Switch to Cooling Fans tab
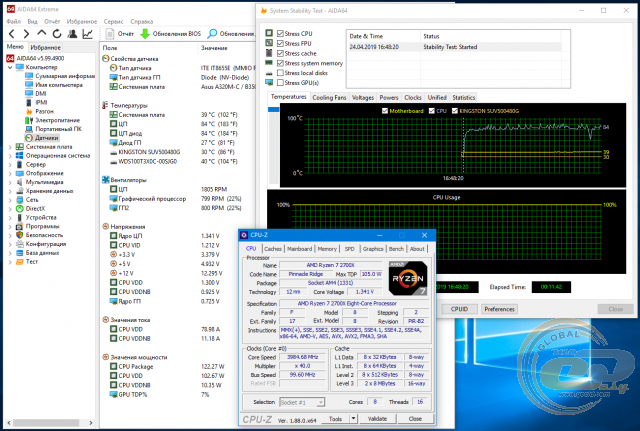 pyautogui.click(x=329, y=98)
